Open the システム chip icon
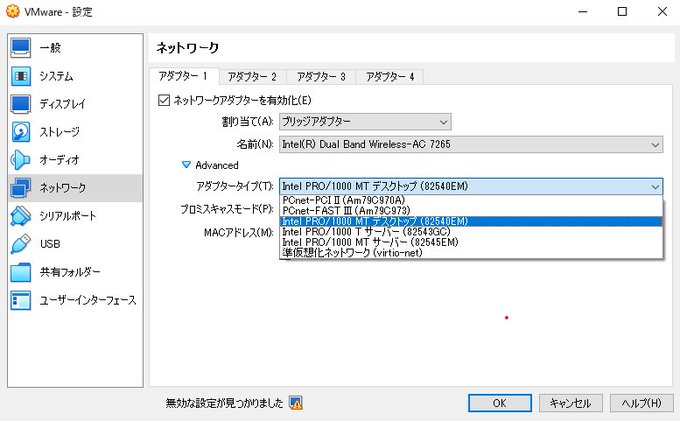The width and height of the screenshot is (680, 421). tap(20, 76)
